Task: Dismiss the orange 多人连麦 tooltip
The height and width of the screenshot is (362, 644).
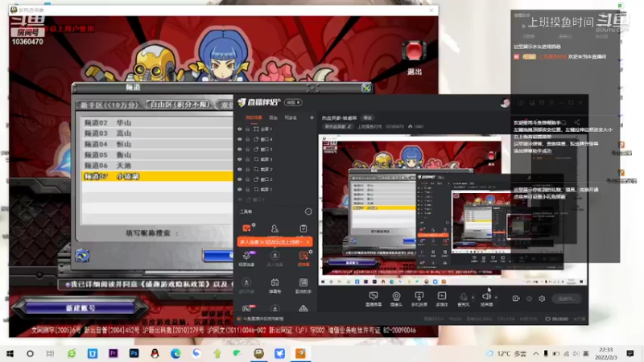Action: click(x=308, y=242)
